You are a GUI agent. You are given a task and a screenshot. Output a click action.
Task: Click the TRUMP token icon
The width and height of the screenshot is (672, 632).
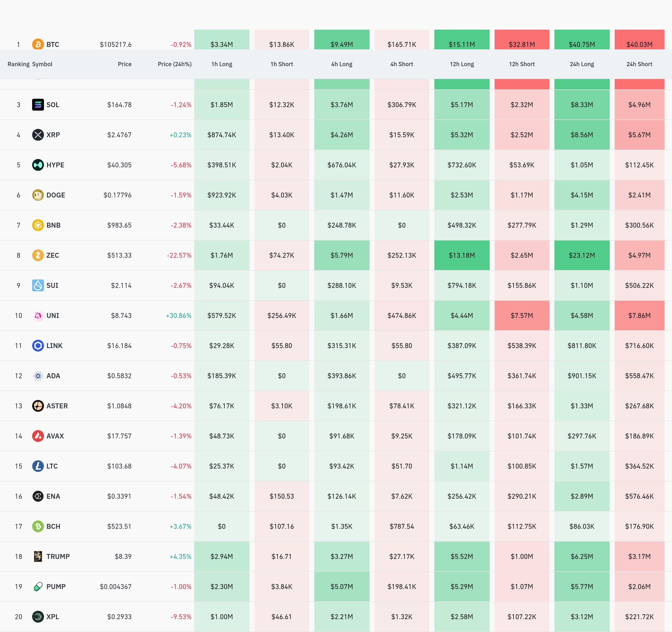(x=38, y=556)
